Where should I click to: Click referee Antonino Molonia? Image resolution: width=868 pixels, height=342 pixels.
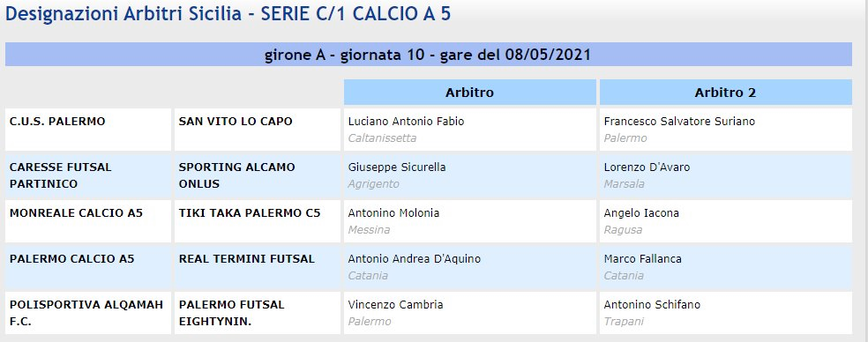(393, 213)
